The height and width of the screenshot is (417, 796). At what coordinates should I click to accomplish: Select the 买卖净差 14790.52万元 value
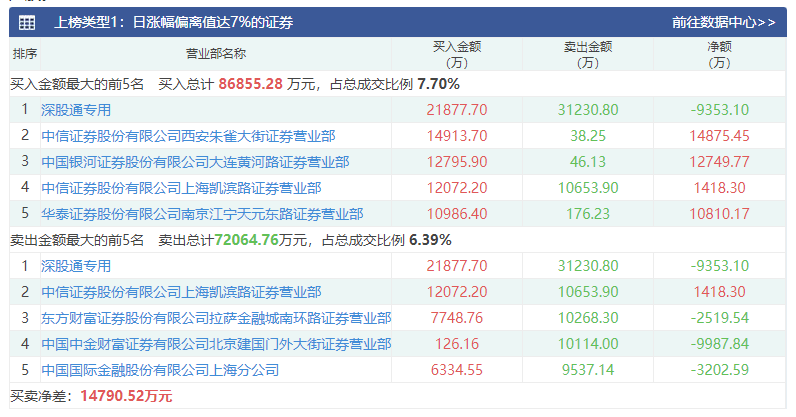(x=126, y=396)
